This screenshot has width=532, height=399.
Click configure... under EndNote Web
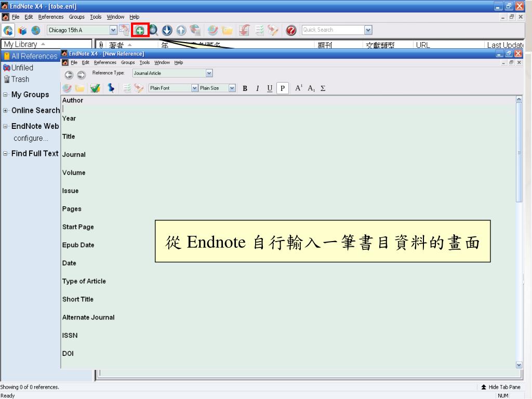(x=31, y=138)
